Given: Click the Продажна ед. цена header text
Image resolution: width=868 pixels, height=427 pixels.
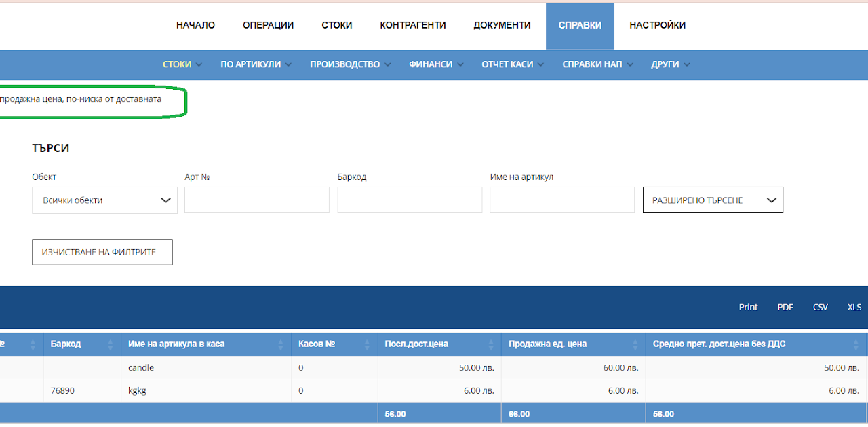Looking at the screenshot, I should click(548, 344).
